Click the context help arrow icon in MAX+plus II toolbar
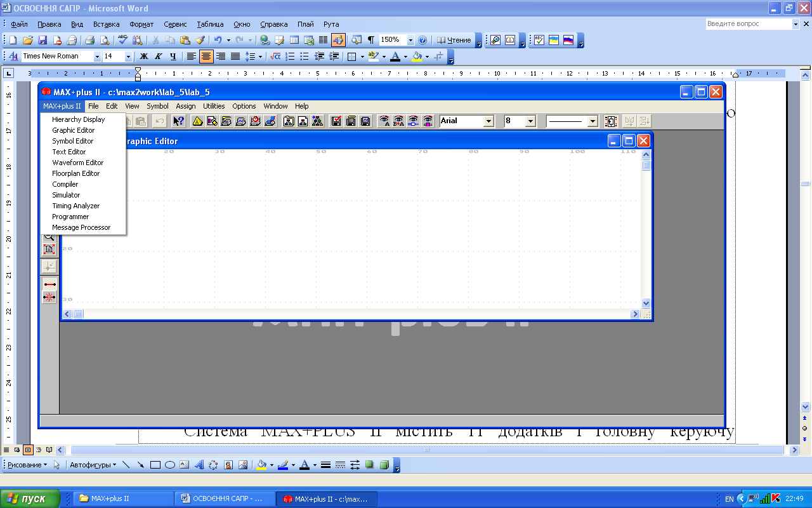The width and height of the screenshot is (812, 508). point(179,121)
